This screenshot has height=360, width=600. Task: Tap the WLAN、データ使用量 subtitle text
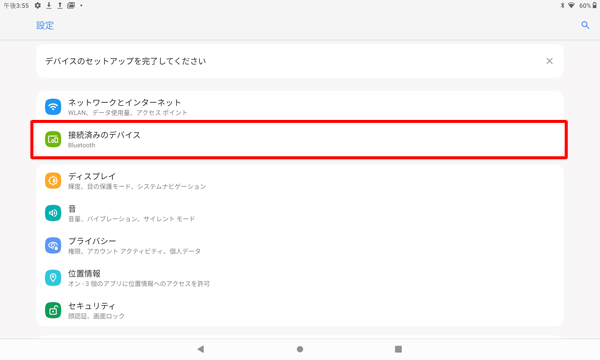tap(127, 113)
